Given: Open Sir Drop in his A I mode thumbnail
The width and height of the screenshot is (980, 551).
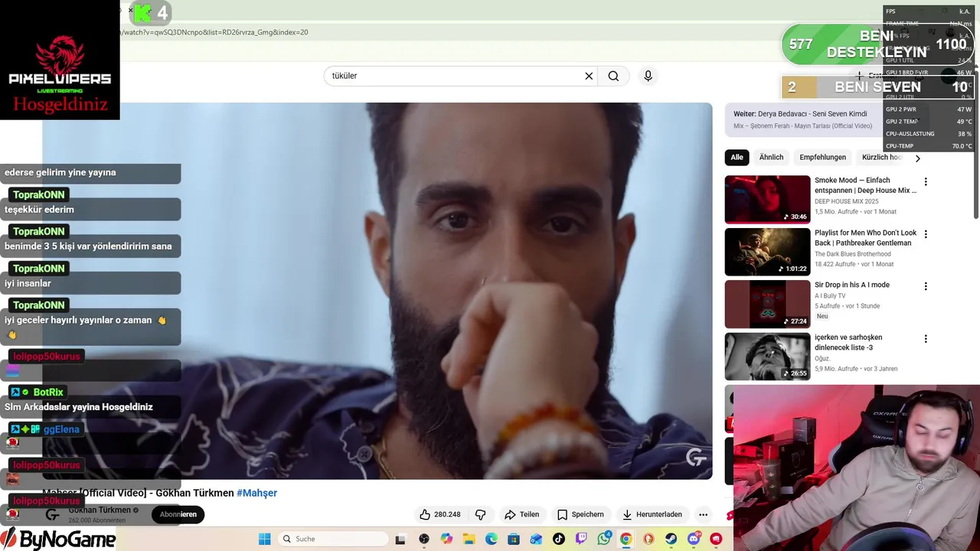Looking at the screenshot, I should 767,304.
